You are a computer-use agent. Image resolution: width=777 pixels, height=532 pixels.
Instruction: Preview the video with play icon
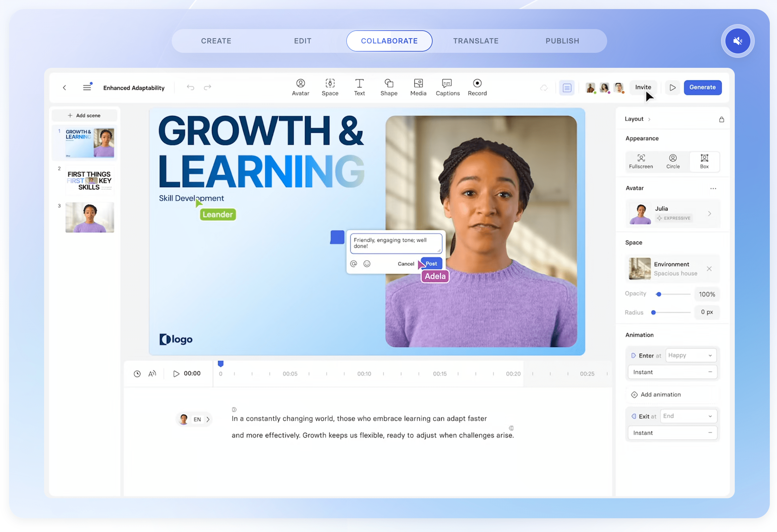tap(672, 88)
